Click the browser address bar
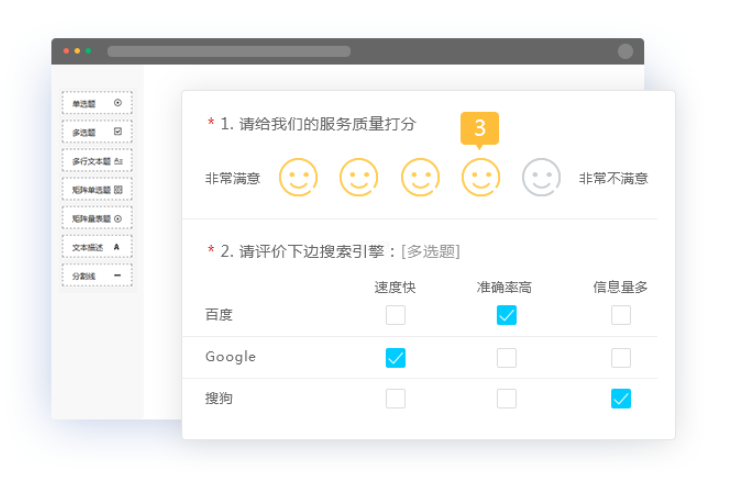The height and width of the screenshot is (484, 738). tap(229, 51)
